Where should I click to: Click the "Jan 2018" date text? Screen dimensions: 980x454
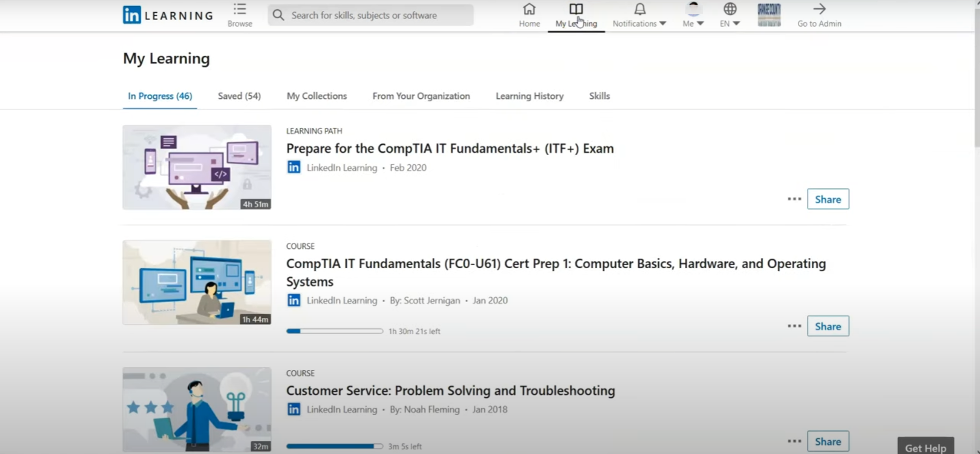[x=490, y=409]
